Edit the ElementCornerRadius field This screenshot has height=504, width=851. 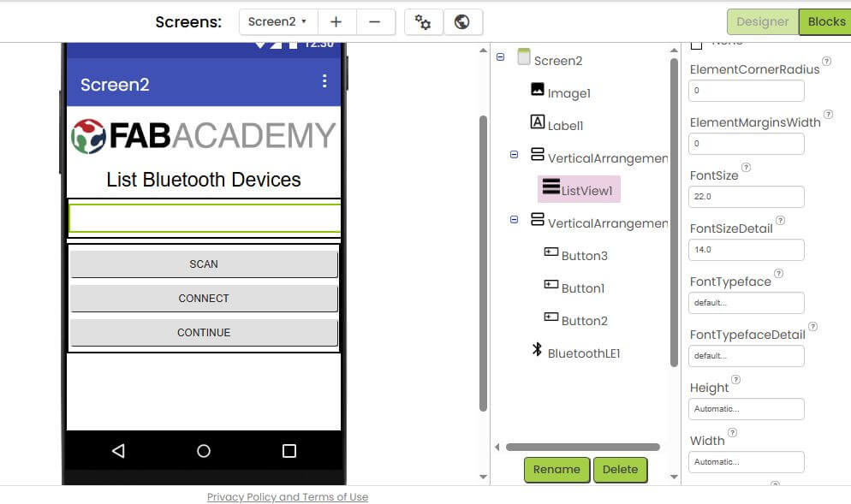tap(747, 91)
